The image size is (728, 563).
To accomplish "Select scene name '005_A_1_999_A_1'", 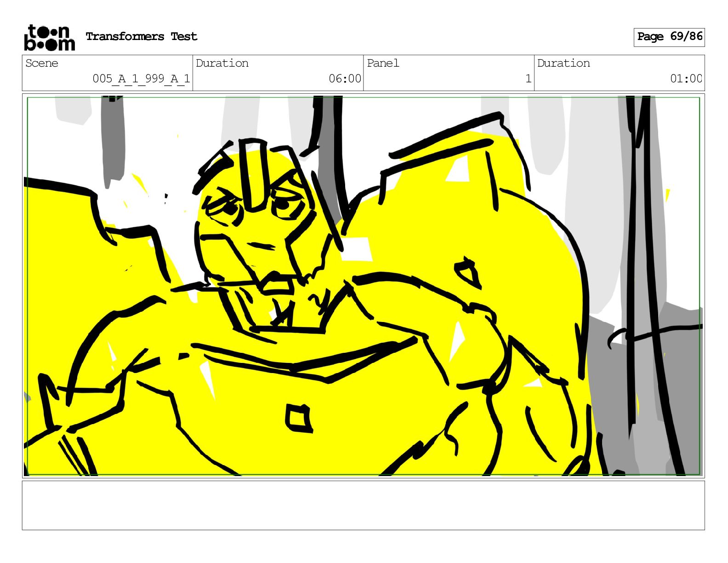I will [141, 79].
